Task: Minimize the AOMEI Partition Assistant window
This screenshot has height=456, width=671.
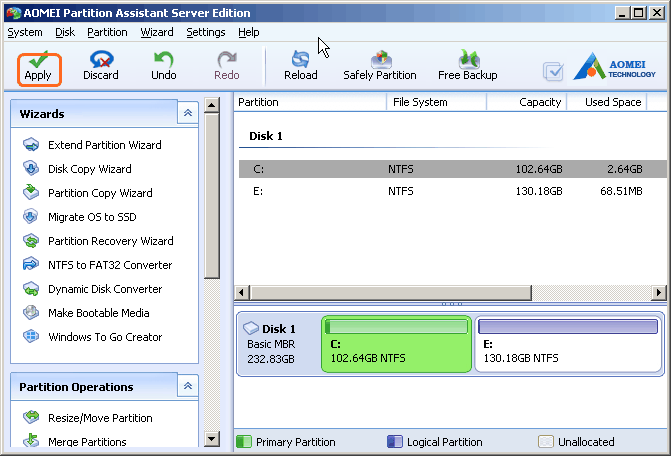Action: coord(622,13)
